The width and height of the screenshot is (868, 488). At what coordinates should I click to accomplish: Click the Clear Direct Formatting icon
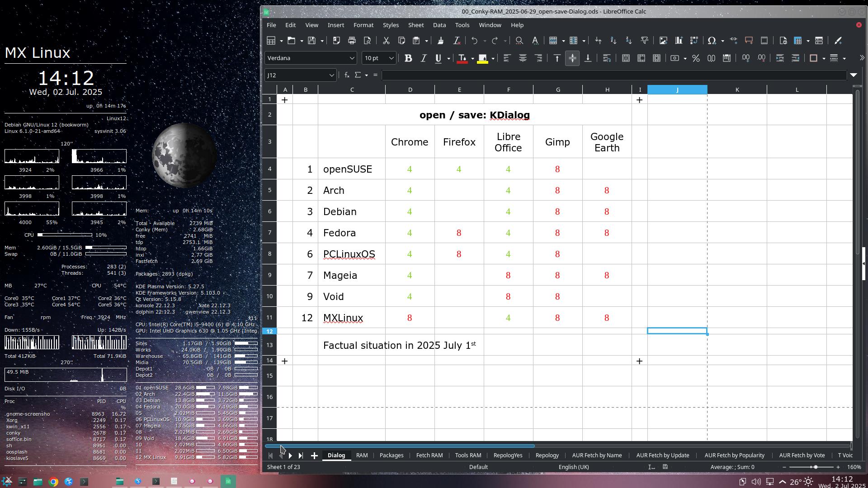point(457,41)
